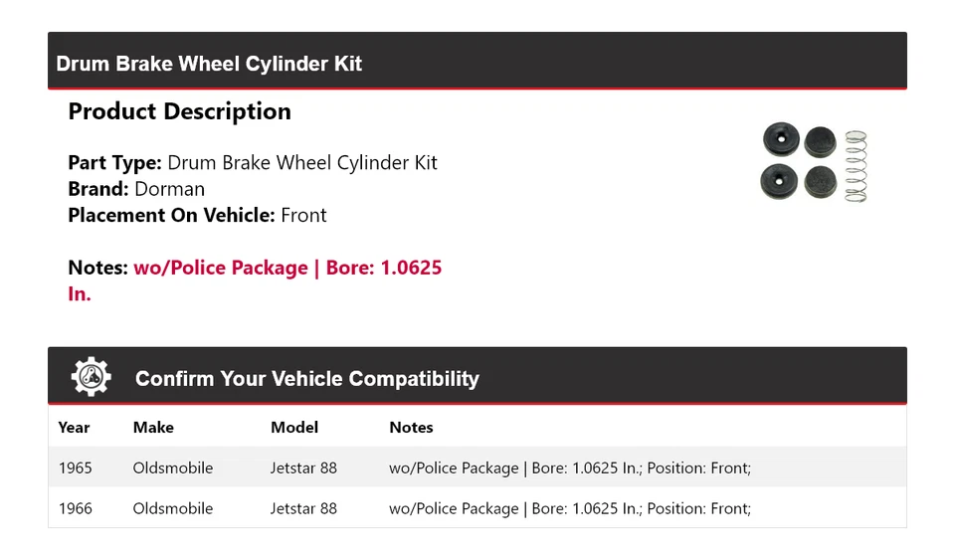
Task: Click the Notes column header
Action: pyautogui.click(x=411, y=428)
